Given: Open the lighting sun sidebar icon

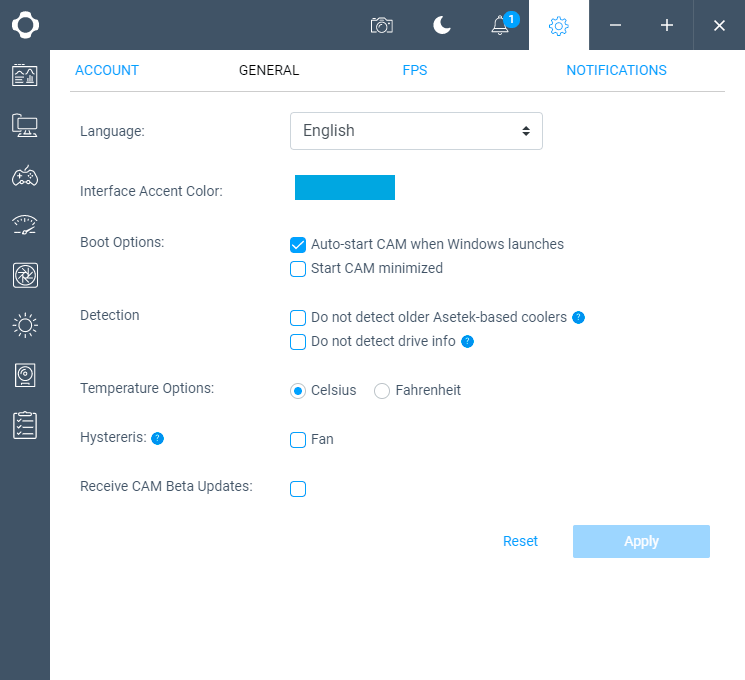Looking at the screenshot, I should pos(25,325).
